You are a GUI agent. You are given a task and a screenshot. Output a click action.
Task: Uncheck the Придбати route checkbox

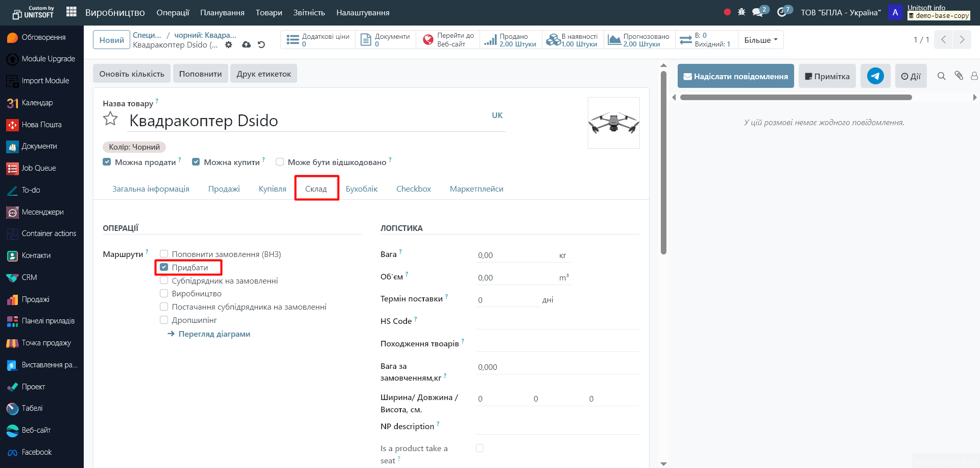[164, 267]
